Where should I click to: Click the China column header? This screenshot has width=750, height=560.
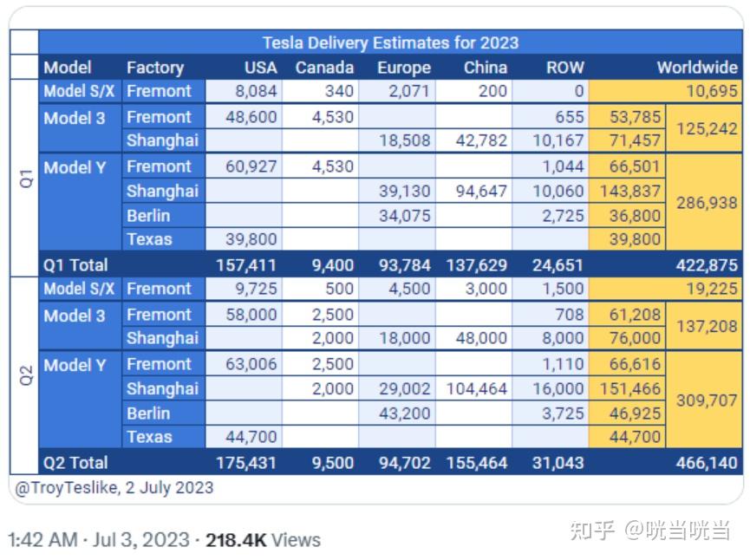coord(485,68)
